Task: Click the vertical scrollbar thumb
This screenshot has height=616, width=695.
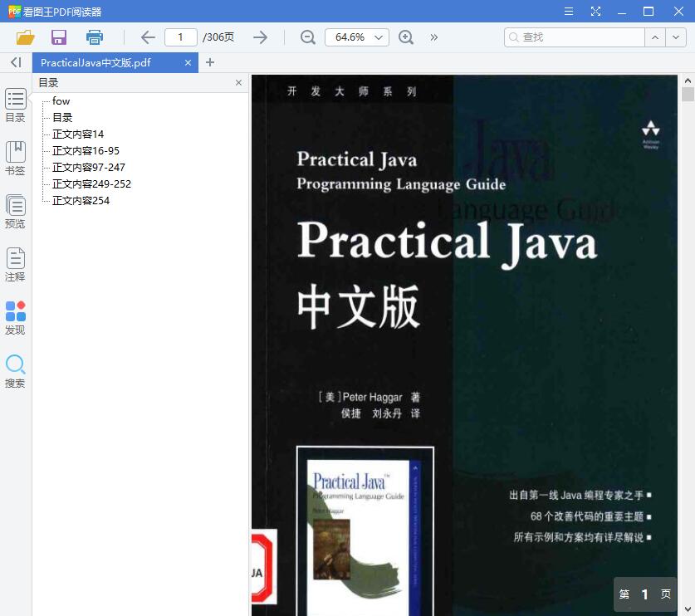Action: 688,95
